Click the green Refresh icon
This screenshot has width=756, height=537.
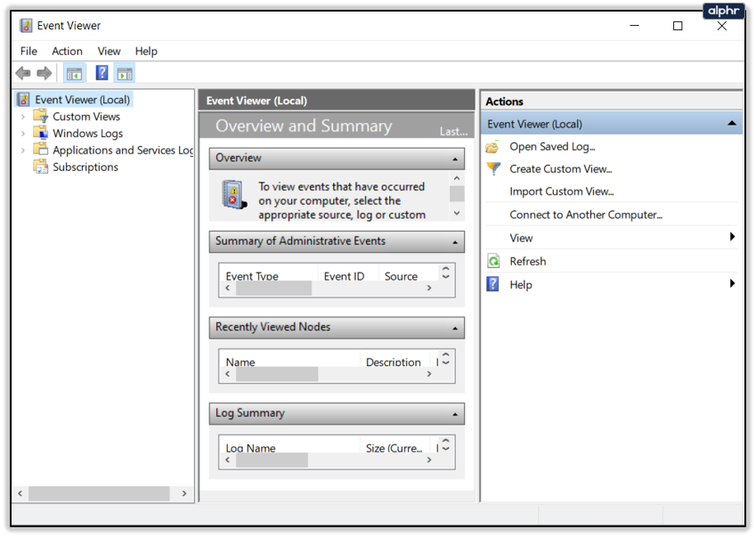(493, 261)
